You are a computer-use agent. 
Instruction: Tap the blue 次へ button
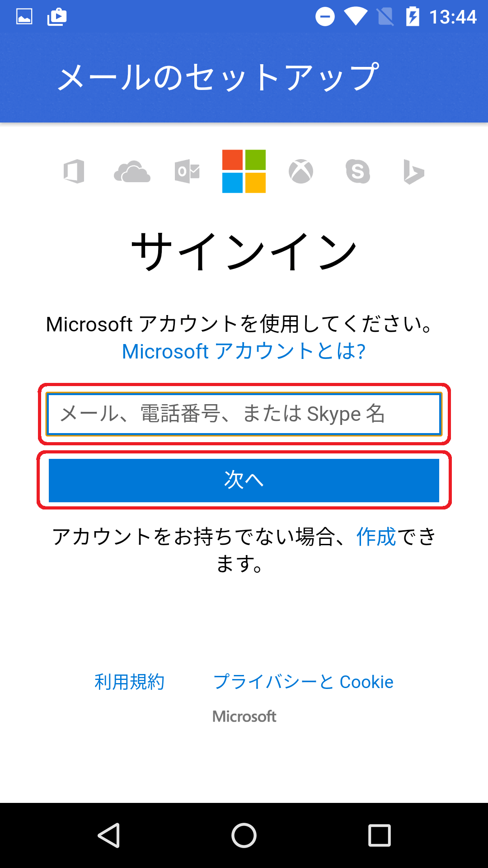[244, 480]
